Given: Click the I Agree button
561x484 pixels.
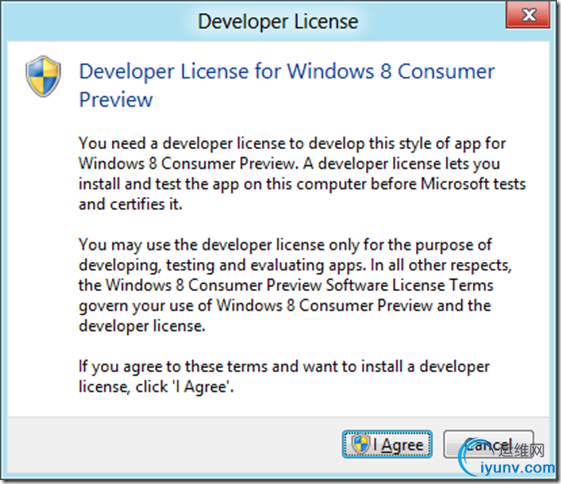Looking at the screenshot, I should click(x=387, y=444).
